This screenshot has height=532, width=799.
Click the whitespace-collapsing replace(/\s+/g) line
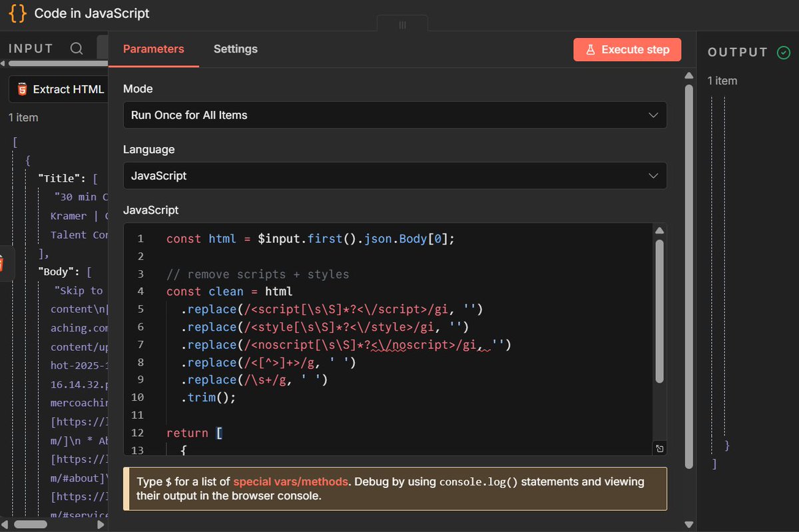click(254, 380)
